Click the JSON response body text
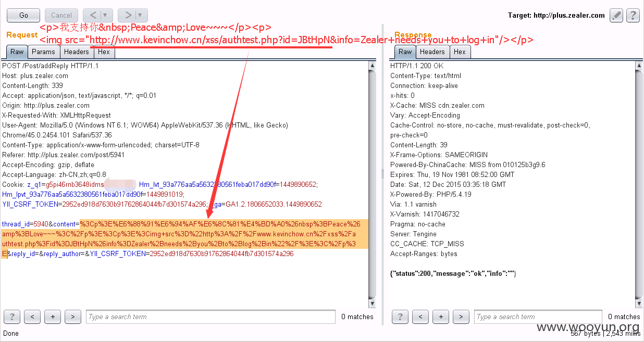The image size is (644, 342). tap(453, 274)
